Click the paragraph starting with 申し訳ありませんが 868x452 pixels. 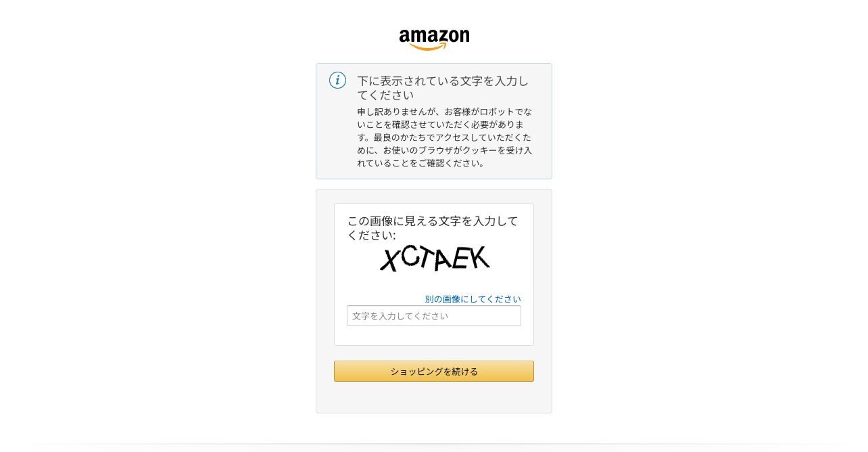pyautogui.click(x=445, y=137)
